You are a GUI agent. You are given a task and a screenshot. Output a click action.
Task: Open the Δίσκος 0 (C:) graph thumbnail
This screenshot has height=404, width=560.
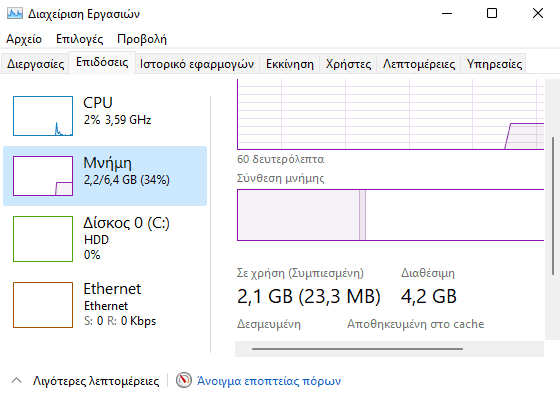pos(43,239)
